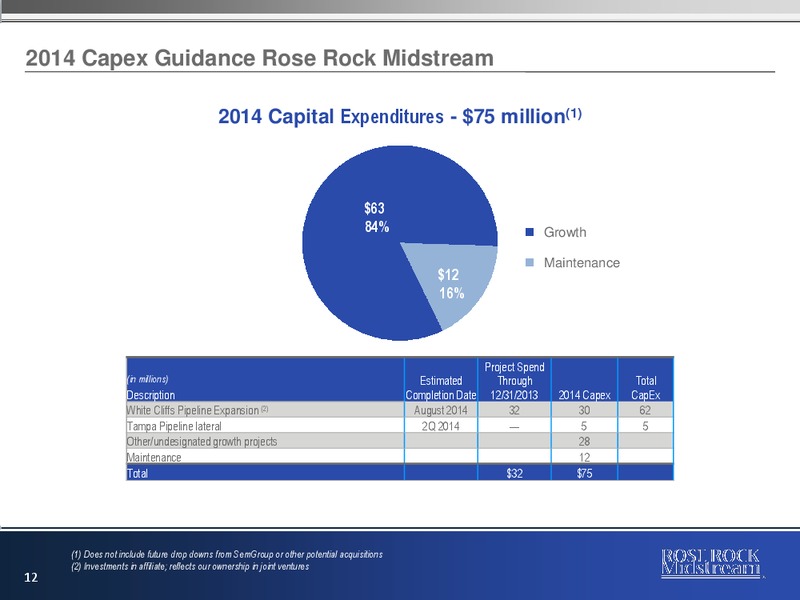Click the '$63' pie data label
Screen dimensions: 800x600
point(374,208)
